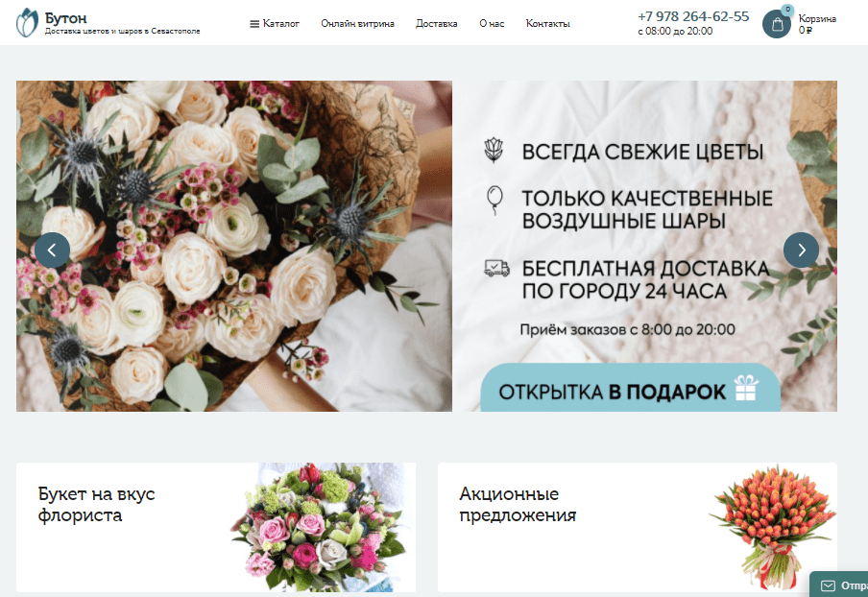Click the previous slide arrow
868x597 pixels.
click(52, 251)
